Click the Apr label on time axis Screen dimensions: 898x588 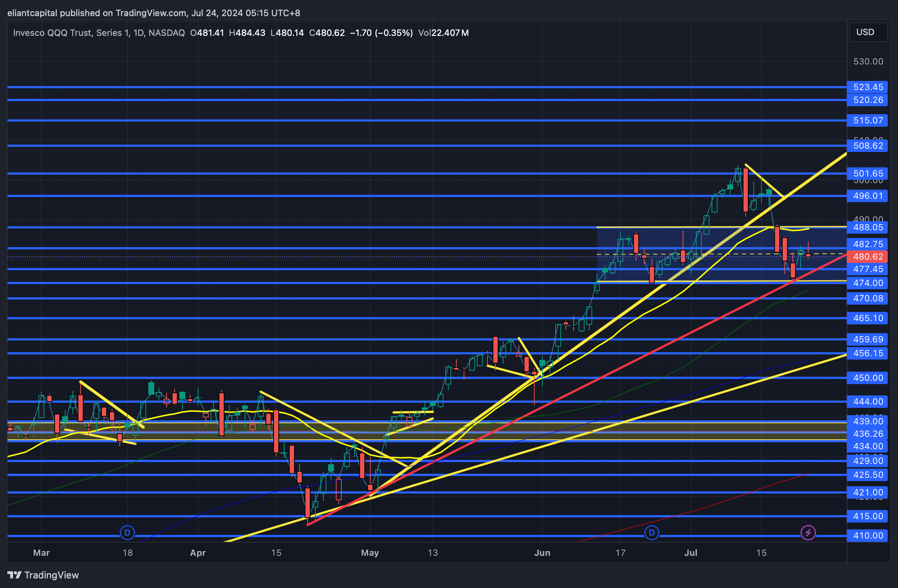point(198,552)
